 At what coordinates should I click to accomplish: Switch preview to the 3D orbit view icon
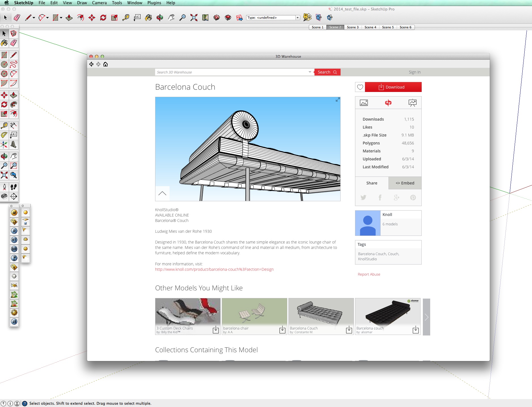point(388,103)
